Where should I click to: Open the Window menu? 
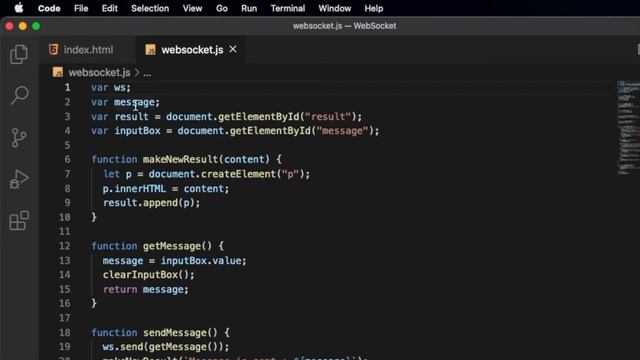[x=334, y=8]
